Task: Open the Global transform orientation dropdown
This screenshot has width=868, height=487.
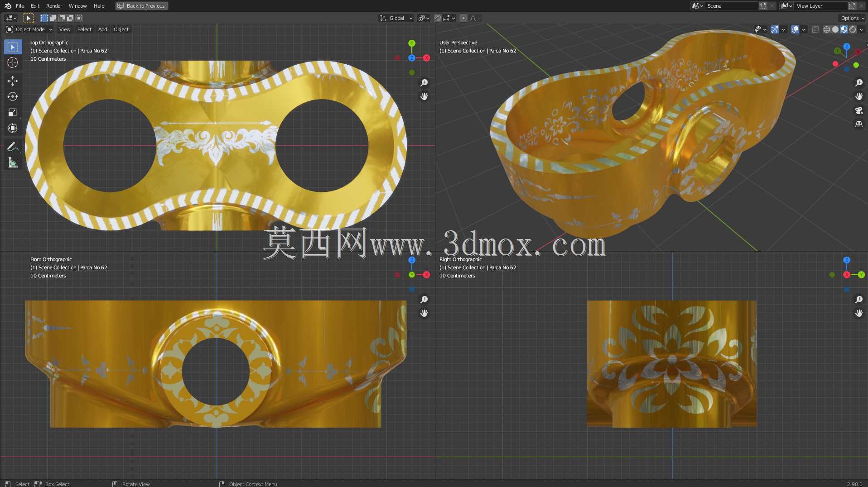Action: coord(396,18)
